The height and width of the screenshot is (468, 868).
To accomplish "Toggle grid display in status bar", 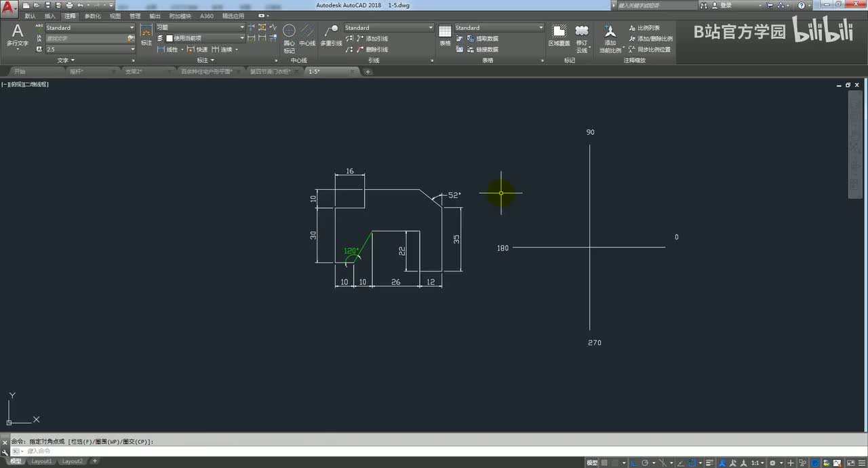I will 604,463.
